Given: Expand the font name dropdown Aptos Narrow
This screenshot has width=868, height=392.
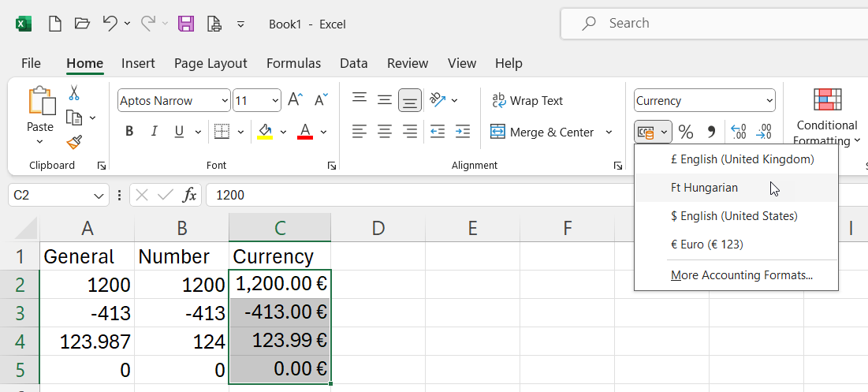Looking at the screenshot, I should [225, 101].
